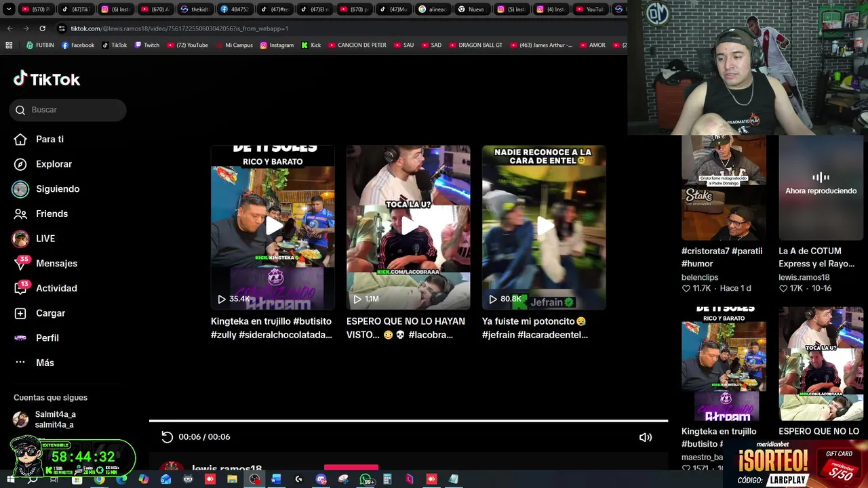Open lewis.ramos18 author under COTUM video
Image resolution: width=868 pixels, height=488 pixels.
click(x=804, y=277)
